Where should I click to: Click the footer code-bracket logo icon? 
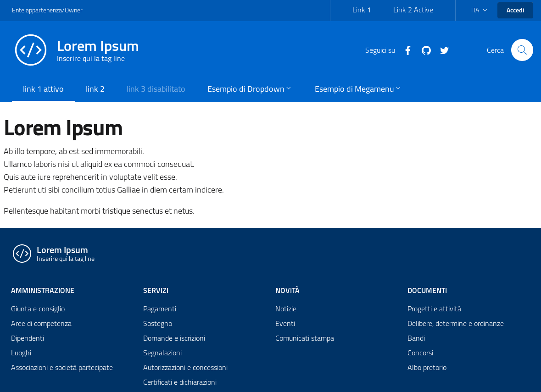22,254
